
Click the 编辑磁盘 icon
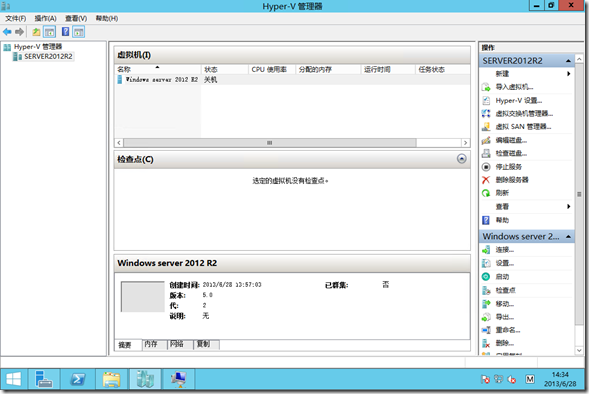click(x=486, y=140)
